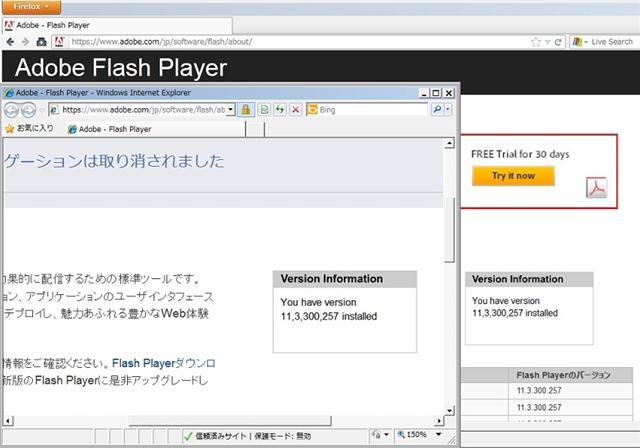Click the Internet Explorer forward button
The height and width of the screenshot is (448, 640).
click(x=28, y=110)
